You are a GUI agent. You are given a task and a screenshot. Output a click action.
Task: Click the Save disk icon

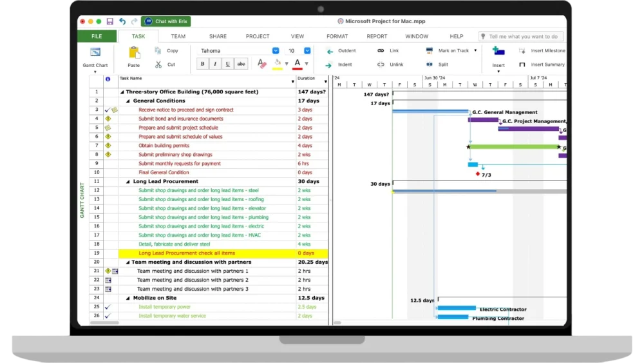109,21
